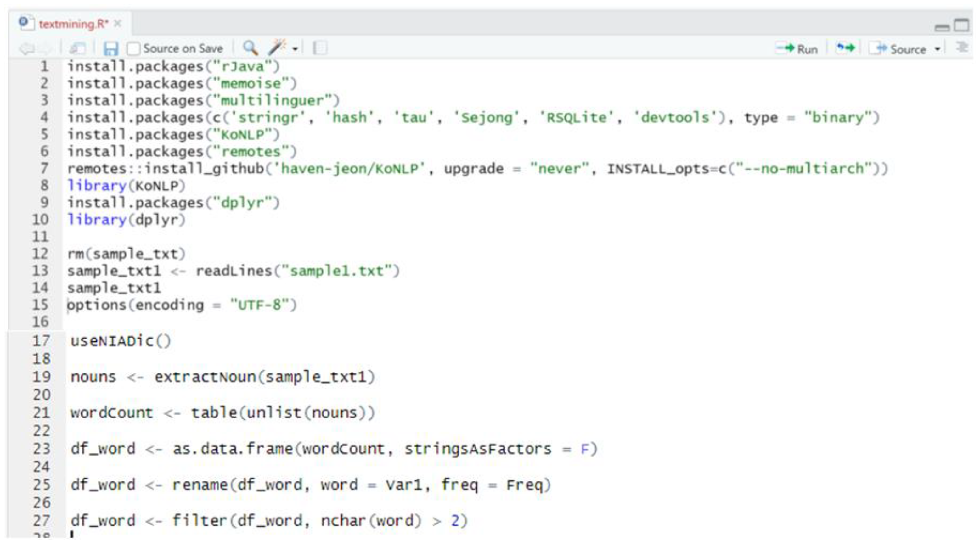Enable Source on Save checkbox
Image resolution: width=980 pixels, height=549 pixels.
[133, 49]
